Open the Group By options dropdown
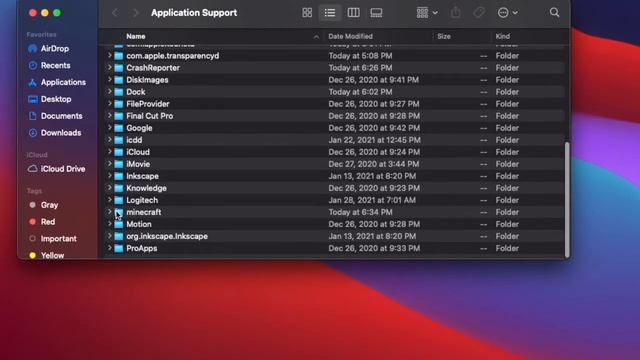Screen dimensions: 640x360 point(427,13)
